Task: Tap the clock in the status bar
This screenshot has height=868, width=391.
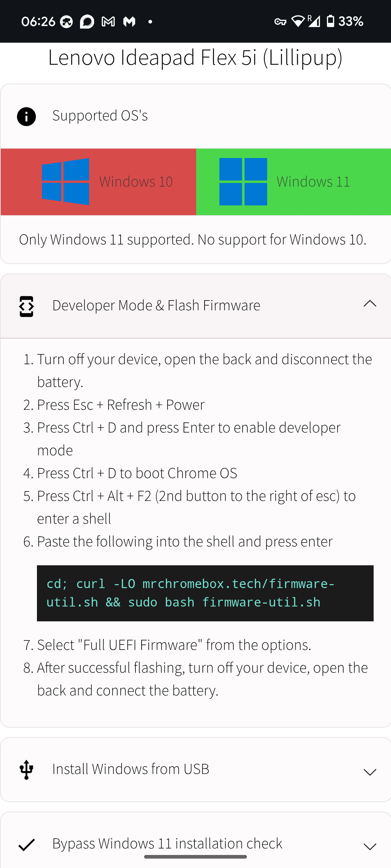Action: pyautogui.click(x=38, y=22)
